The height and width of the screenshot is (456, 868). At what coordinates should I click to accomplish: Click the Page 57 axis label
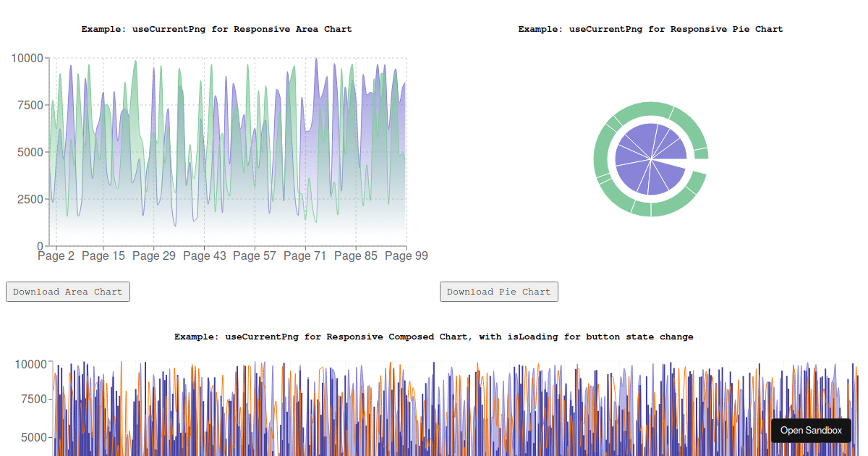pyautogui.click(x=255, y=256)
